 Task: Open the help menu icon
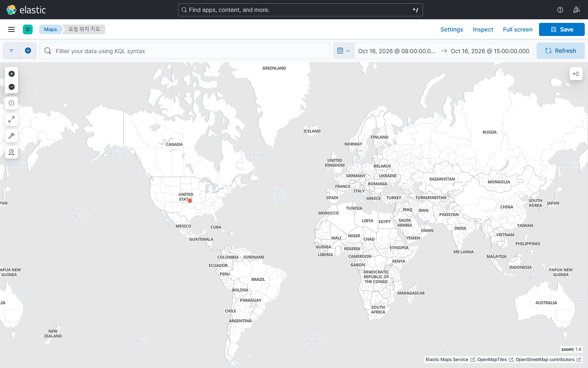click(560, 10)
